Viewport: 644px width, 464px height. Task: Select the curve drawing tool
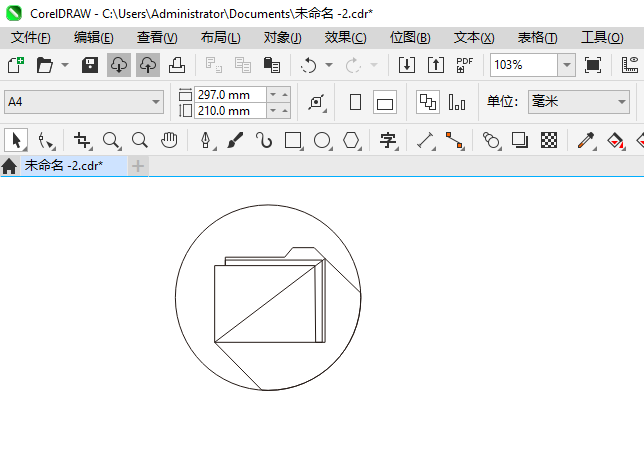(x=264, y=140)
